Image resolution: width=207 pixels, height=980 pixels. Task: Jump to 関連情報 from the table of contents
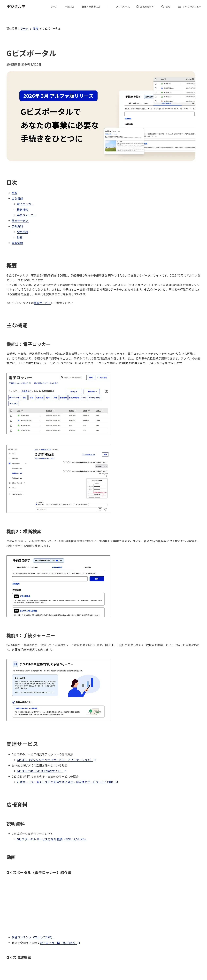point(17,243)
